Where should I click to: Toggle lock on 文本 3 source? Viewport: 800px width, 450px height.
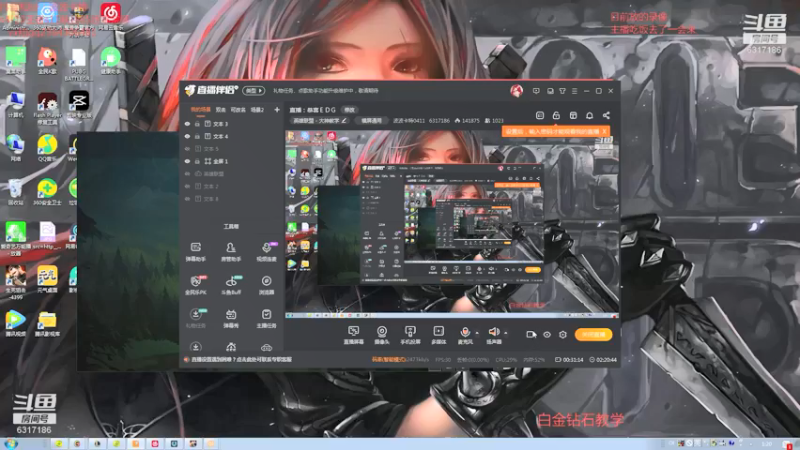(197, 124)
